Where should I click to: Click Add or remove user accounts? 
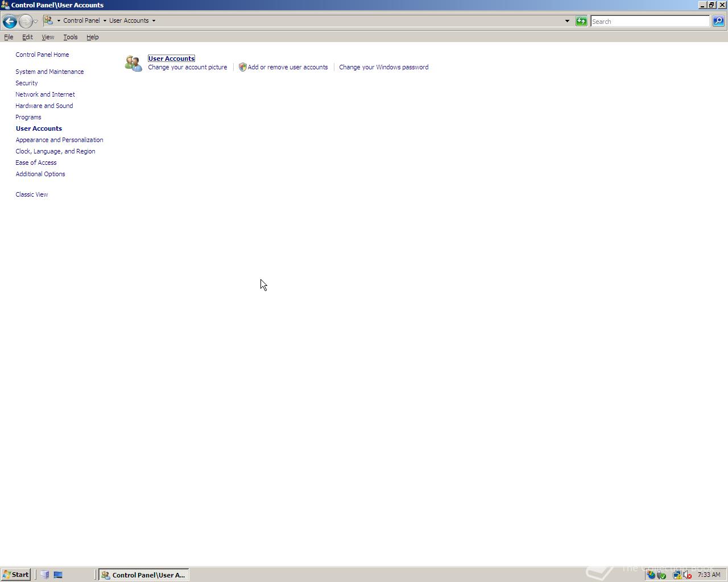(x=288, y=67)
